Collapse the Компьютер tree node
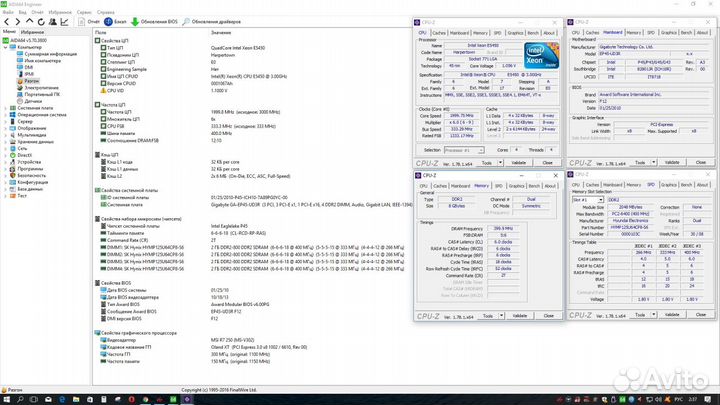Screen dimensions: 720x405 click(6, 47)
